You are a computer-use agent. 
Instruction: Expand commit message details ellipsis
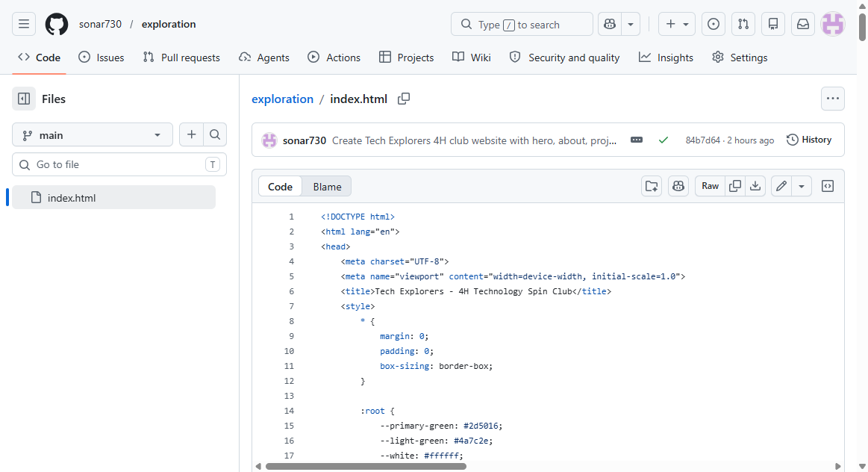click(x=637, y=140)
